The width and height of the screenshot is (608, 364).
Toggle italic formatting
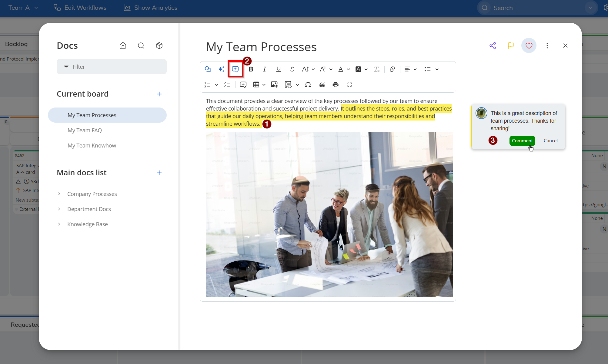tap(264, 69)
